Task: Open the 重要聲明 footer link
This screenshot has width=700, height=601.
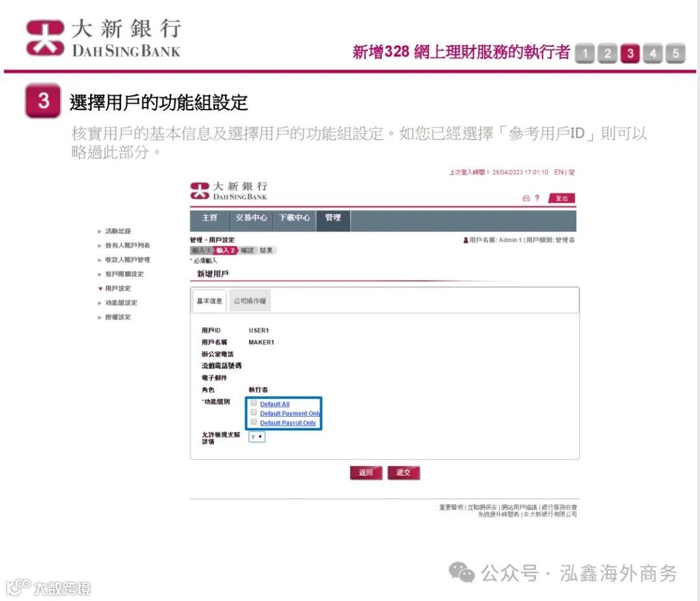Action: pyautogui.click(x=451, y=508)
